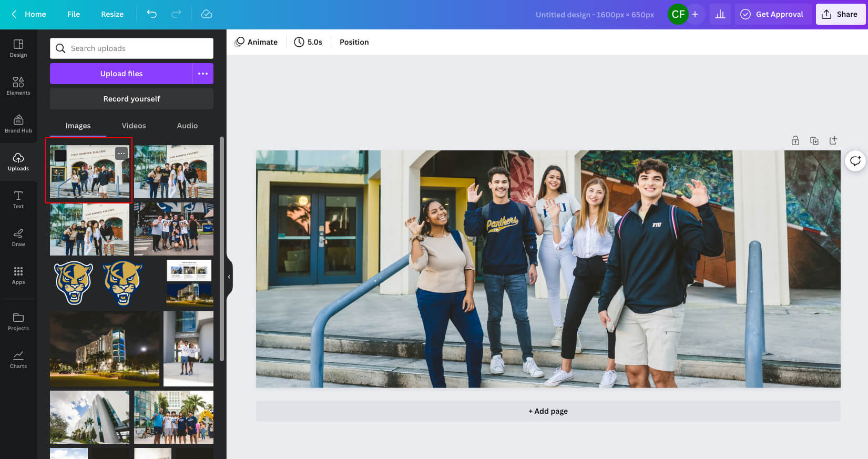Click the add new page icon above canvas
Screen dimensions: 868x459
(x=833, y=140)
